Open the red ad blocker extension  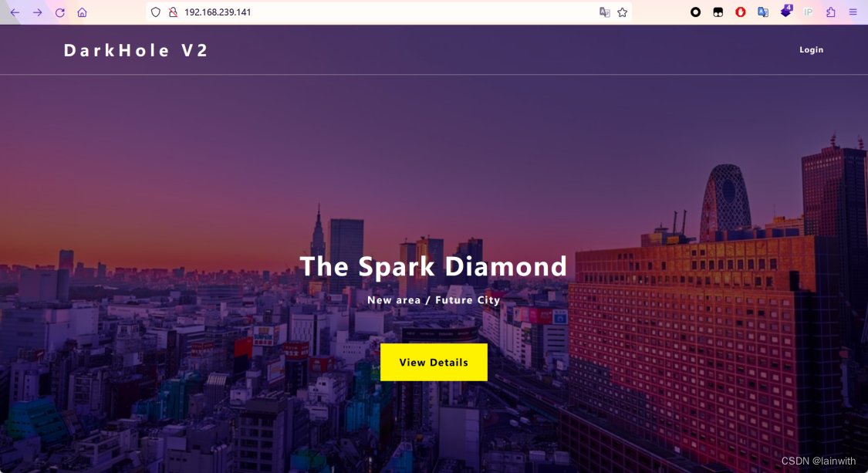coord(740,12)
